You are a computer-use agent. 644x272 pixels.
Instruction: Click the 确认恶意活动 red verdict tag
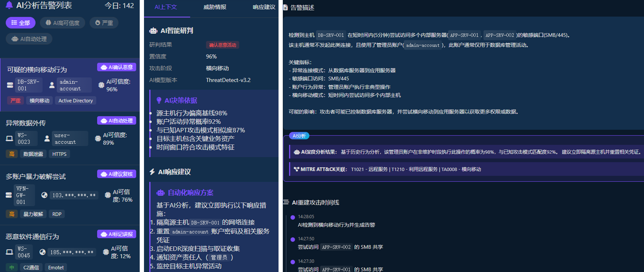pos(222,45)
